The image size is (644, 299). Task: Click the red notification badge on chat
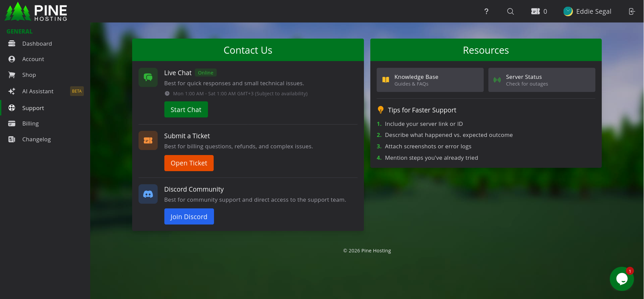630,271
